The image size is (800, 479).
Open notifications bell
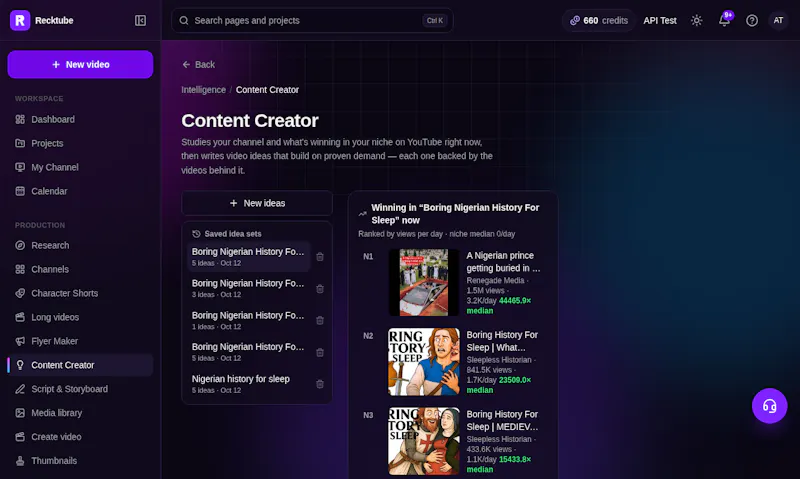tap(724, 20)
